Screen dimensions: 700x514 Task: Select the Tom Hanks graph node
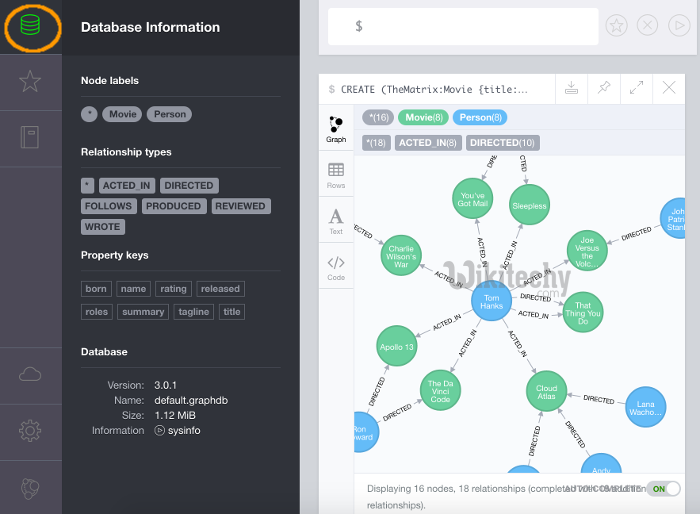[491, 301]
